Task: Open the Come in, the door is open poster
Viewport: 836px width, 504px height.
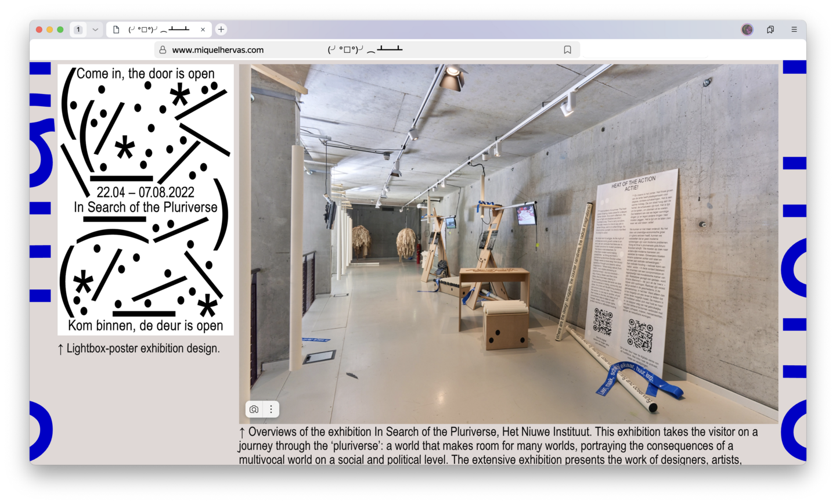Action: (146, 200)
